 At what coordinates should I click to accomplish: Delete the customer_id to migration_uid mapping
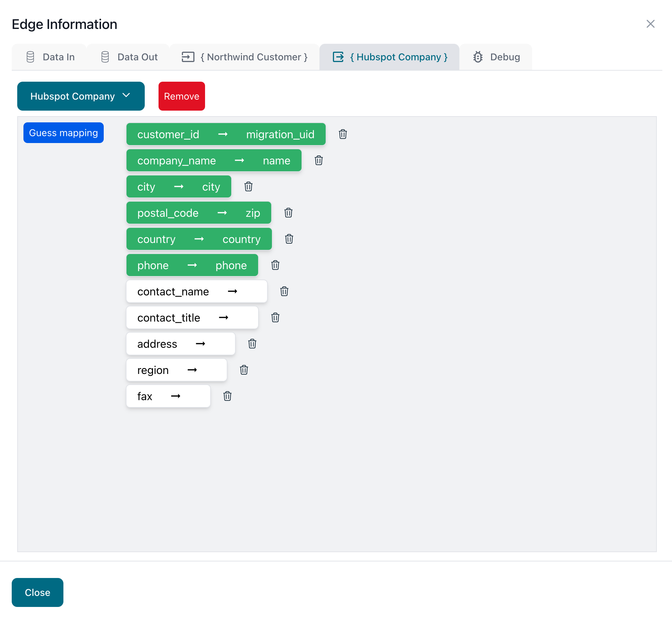(x=343, y=134)
